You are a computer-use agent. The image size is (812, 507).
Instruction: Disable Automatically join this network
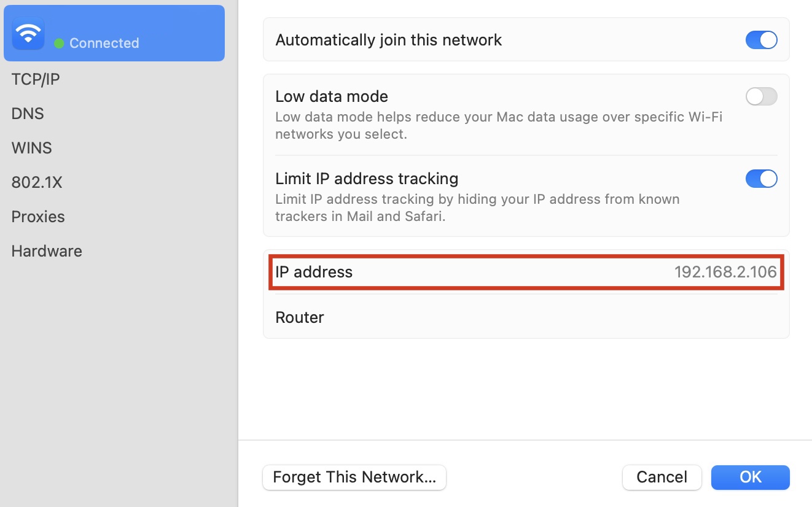click(761, 39)
